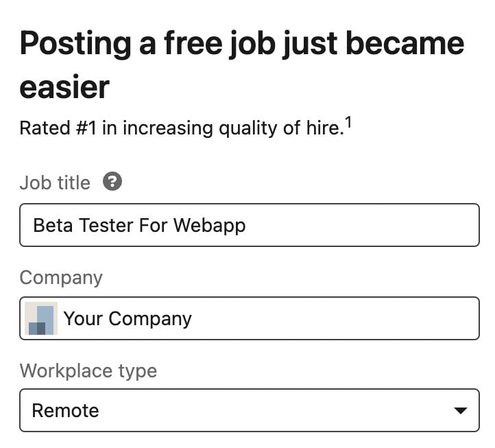Click the word "Webapp" in job title
The height and width of the screenshot is (448, 495).
click(x=210, y=226)
